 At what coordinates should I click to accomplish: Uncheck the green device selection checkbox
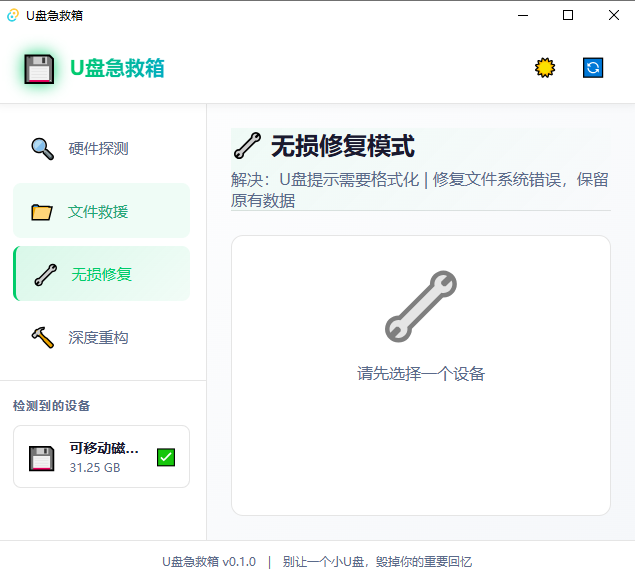pos(166,457)
